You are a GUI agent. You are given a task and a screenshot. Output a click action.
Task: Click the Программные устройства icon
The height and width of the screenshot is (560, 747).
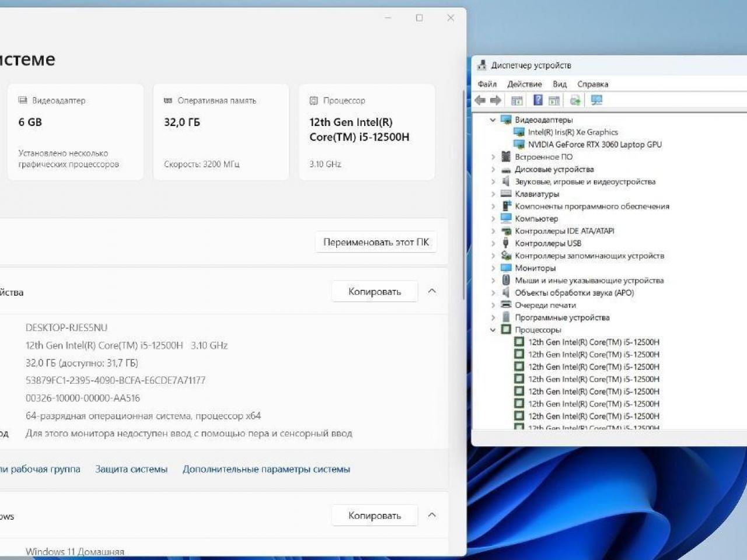pos(506,317)
